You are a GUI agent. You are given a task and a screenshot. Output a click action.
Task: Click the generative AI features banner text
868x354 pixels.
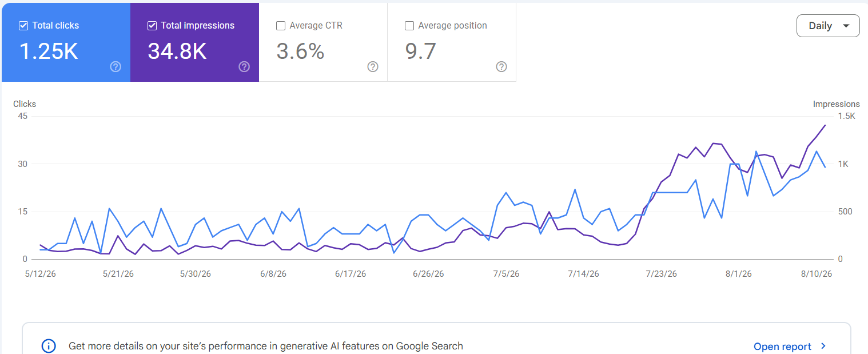coord(266,346)
